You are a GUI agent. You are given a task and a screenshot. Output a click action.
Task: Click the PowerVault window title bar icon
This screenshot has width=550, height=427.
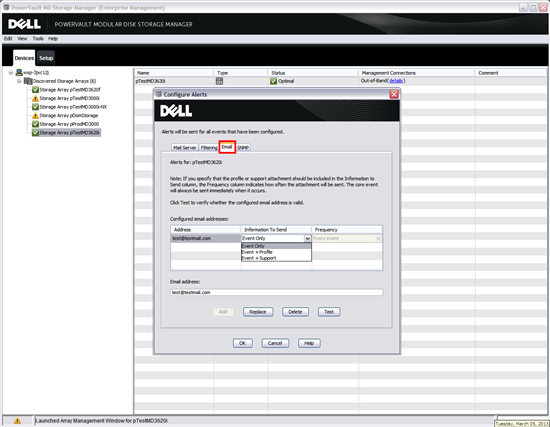click(6, 7)
